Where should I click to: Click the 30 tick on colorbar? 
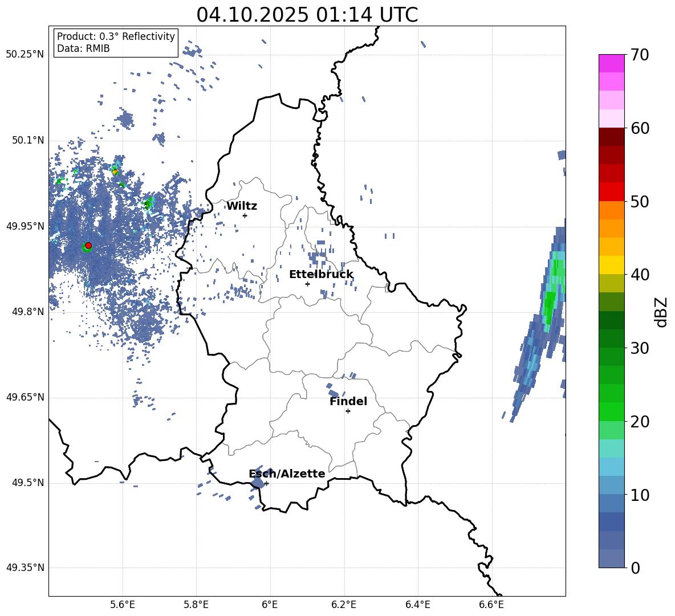640,348
